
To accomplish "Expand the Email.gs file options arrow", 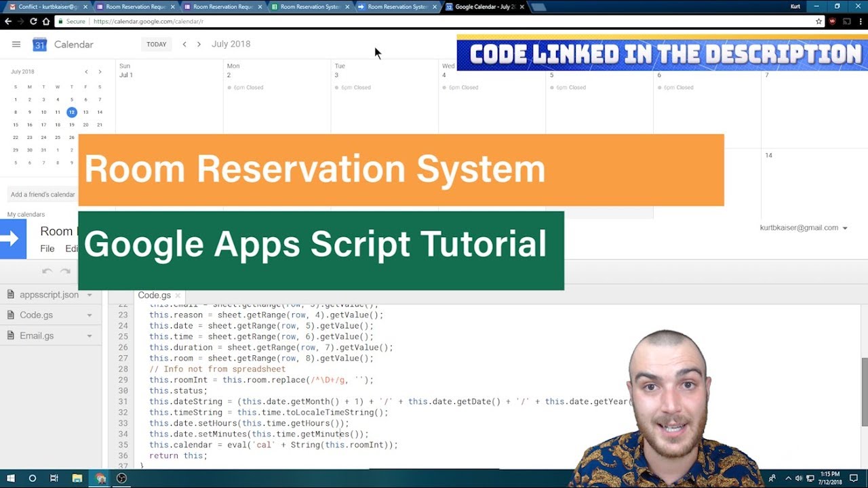I will [90, 336].
